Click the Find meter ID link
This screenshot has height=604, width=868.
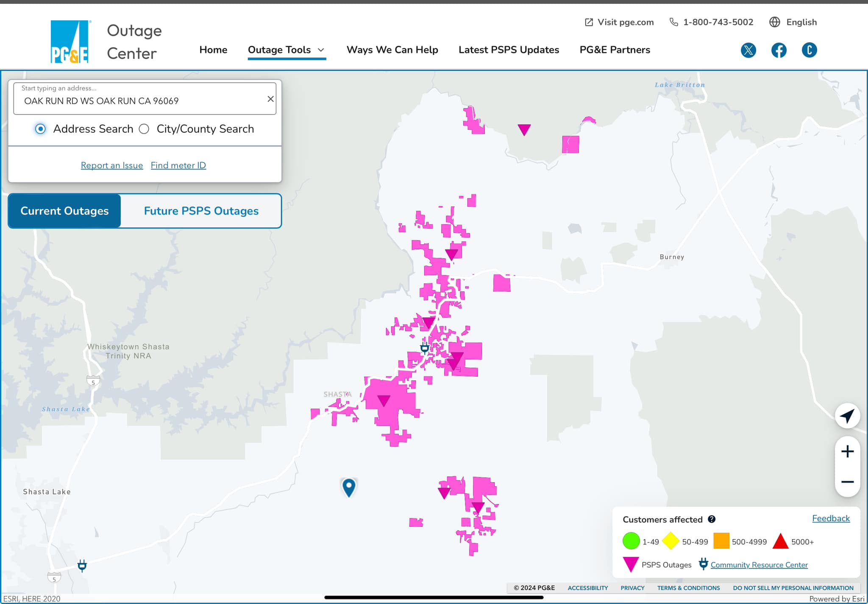(x=178, y=165)
